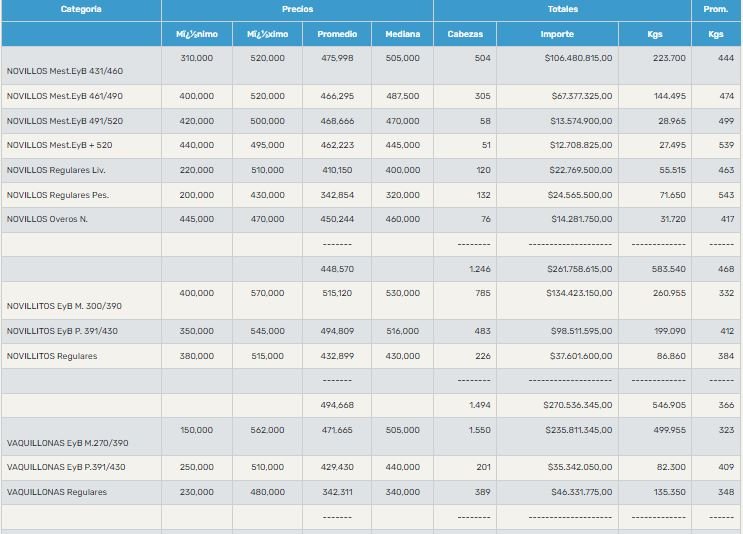
Task: Click the Totales group header
Action: pyautogui.click(x=562, y=10)
